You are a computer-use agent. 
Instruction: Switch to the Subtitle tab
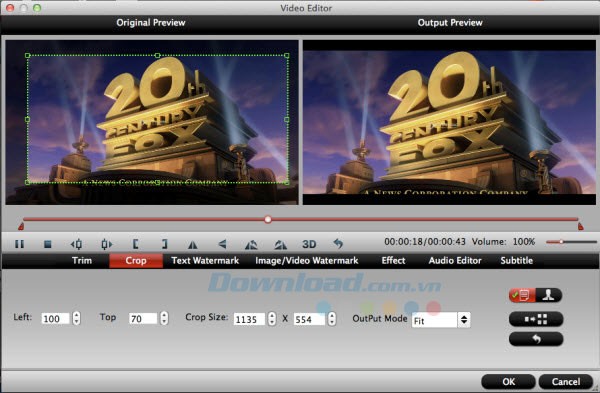pyautogui.click(x=516, y=261)
